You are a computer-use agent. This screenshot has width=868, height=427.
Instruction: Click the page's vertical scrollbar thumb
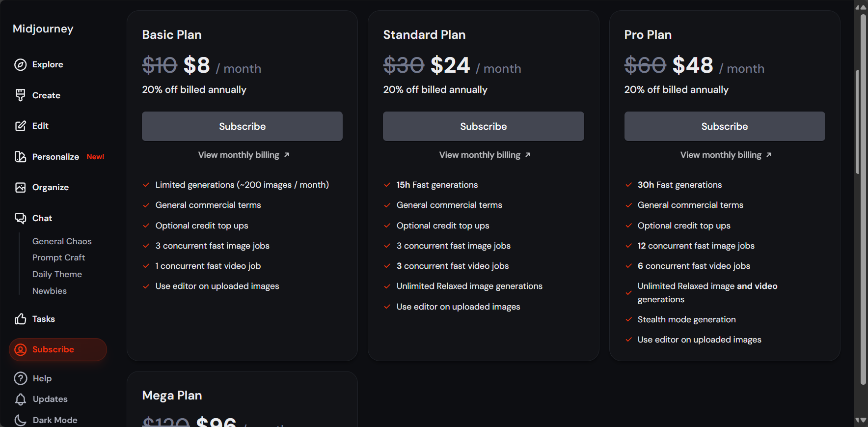coord(863,199)
